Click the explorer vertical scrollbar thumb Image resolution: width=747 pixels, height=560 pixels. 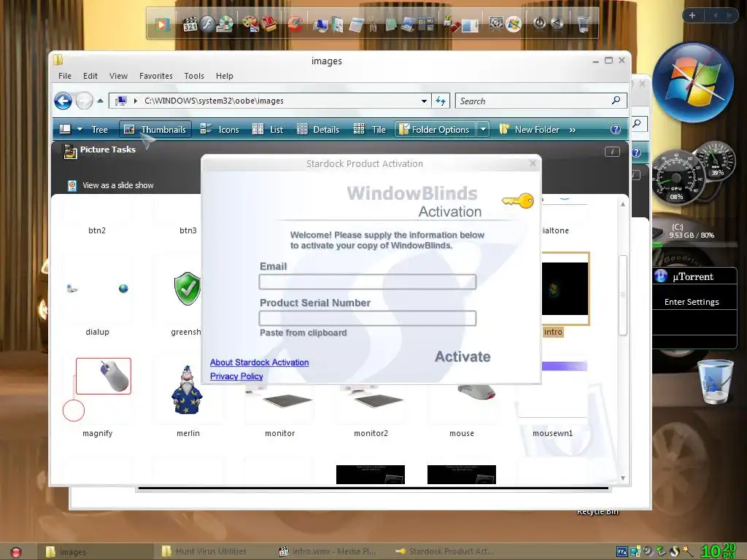coord(622,295)
